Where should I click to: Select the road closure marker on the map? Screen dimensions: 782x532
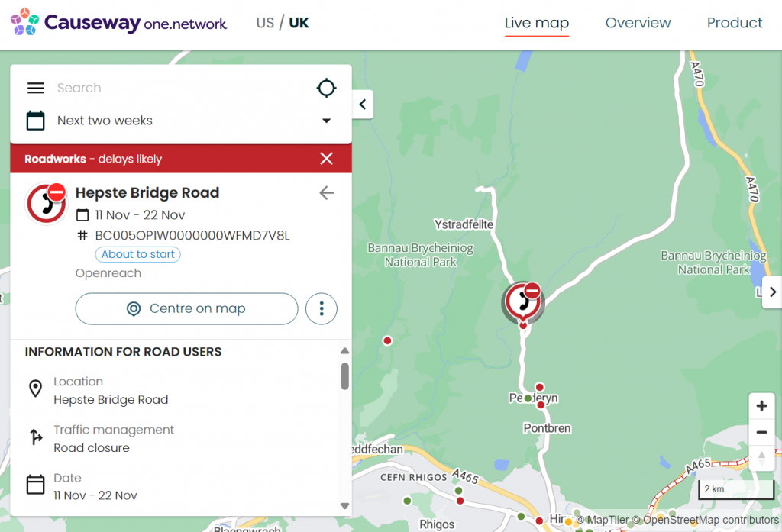(522, 299)
